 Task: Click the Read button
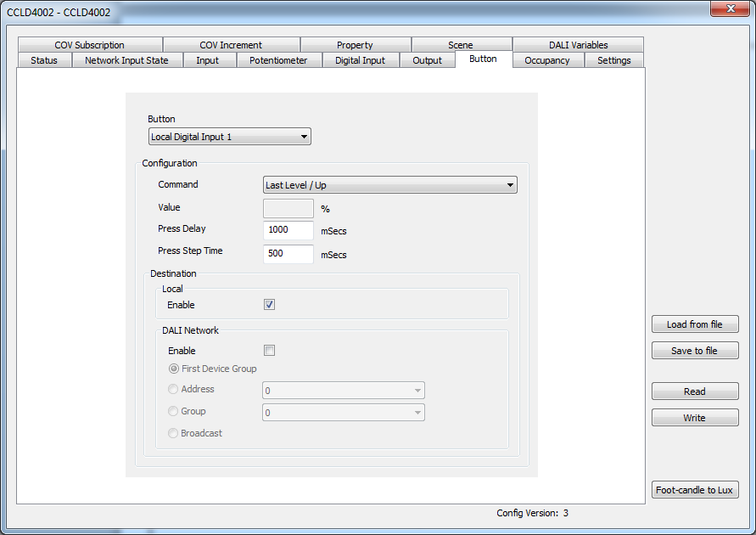[695, 391]
